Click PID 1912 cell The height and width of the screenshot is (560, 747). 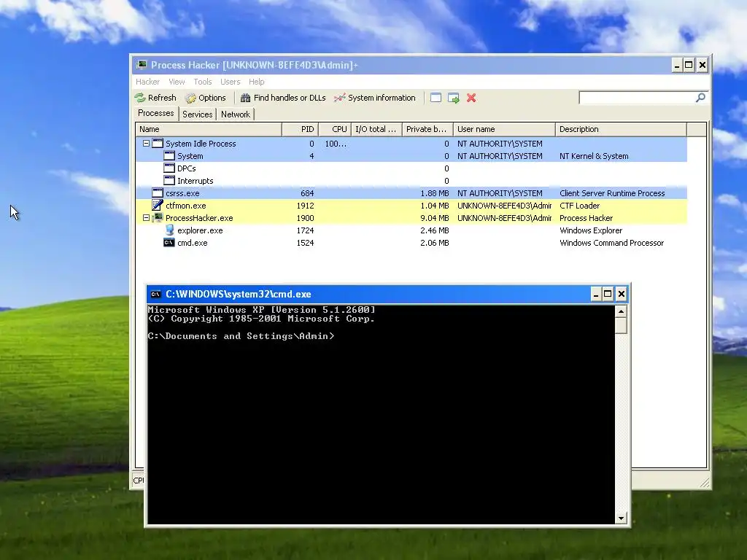(x=306, y=205)
